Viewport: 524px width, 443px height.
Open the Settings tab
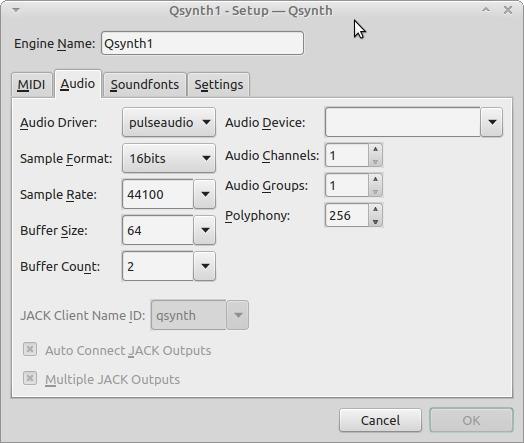219,85
